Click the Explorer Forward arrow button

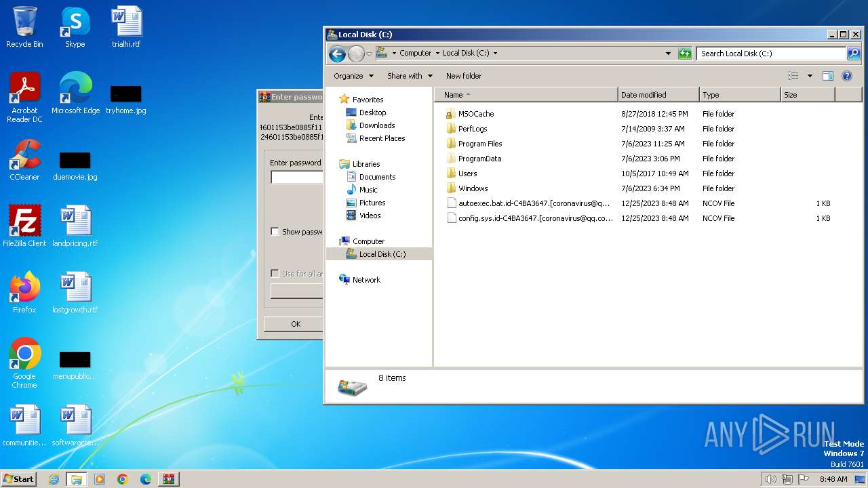(356, 54)
